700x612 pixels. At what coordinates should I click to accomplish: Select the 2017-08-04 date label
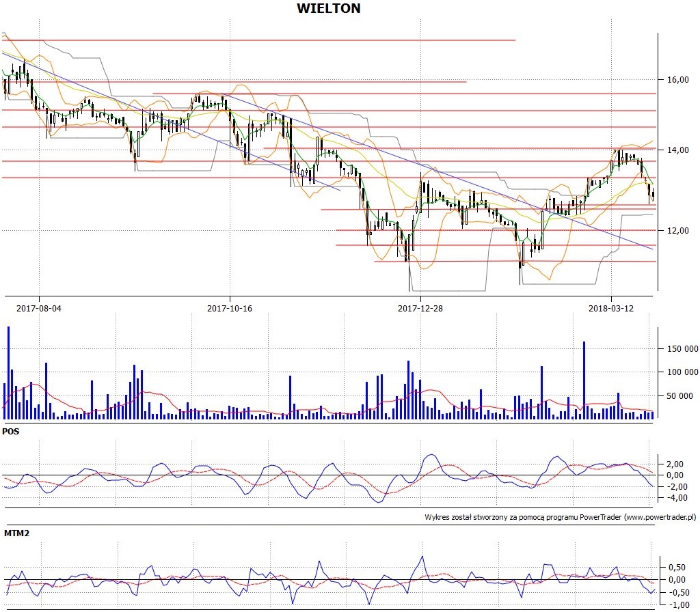click(39, 308)
